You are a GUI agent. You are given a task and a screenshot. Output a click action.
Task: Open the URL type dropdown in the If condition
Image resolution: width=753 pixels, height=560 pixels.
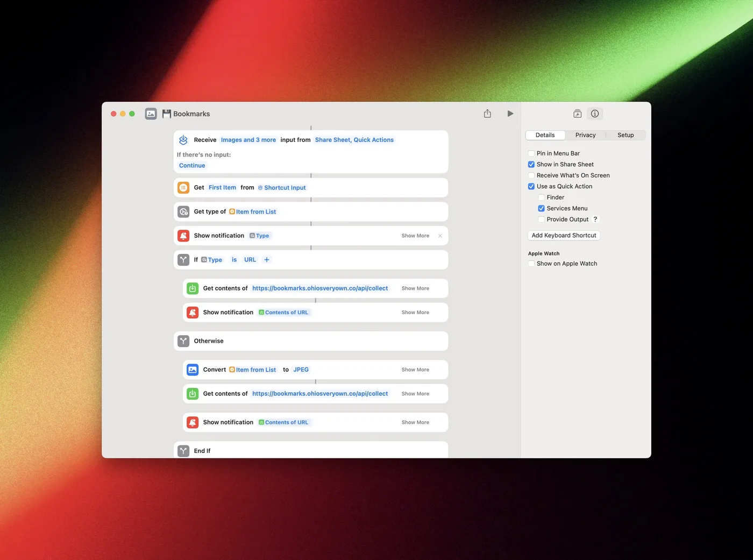pyautogui.click(x=250, y=260)
